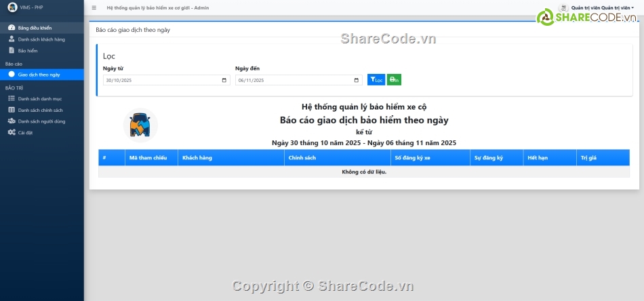Open Bảng điều khiển menu item

tap(42, 28)
